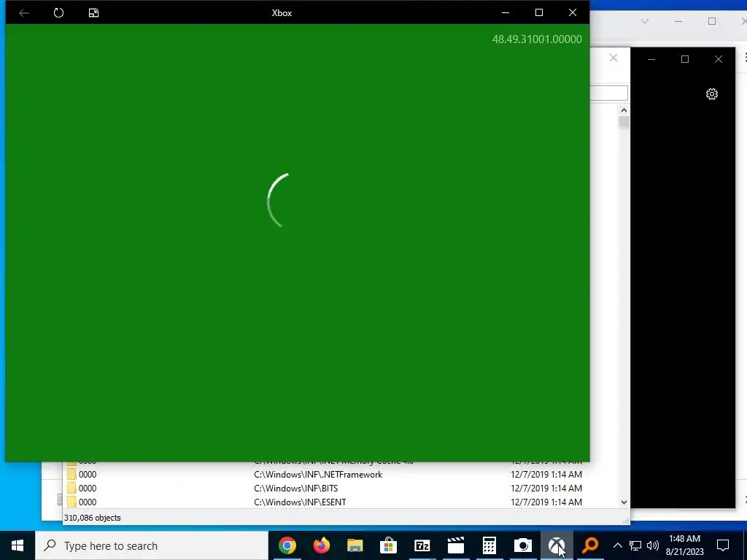The image size is (747, 560).
Task: Close the search panel with X
Action: click(x=614, y=58)
